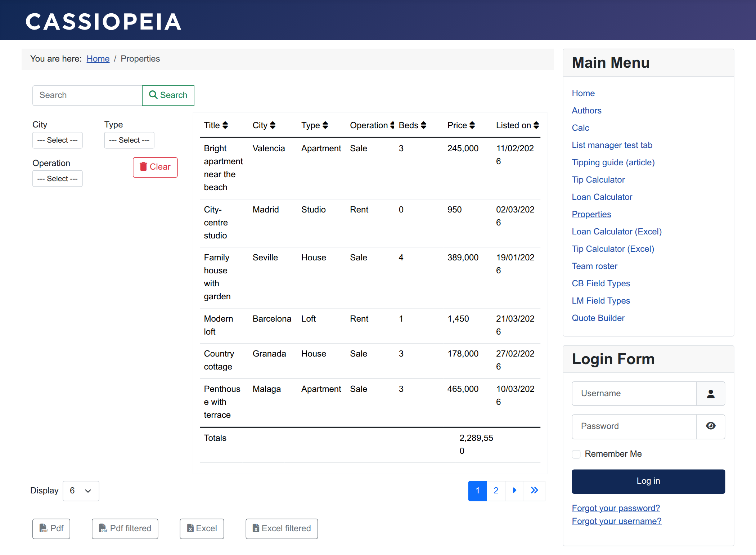Export list with Pdf button
Screen dimensions: 756x555
tap(51, 529)
